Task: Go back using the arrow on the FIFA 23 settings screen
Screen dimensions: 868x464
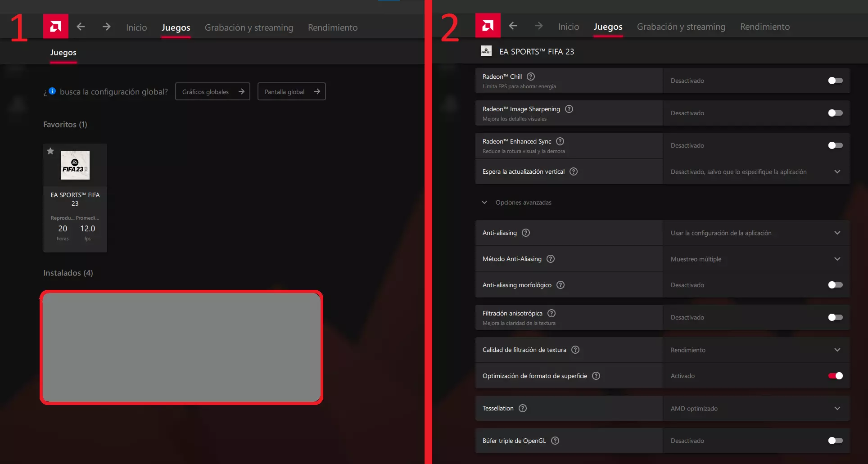Action: [x=513, y=26]
